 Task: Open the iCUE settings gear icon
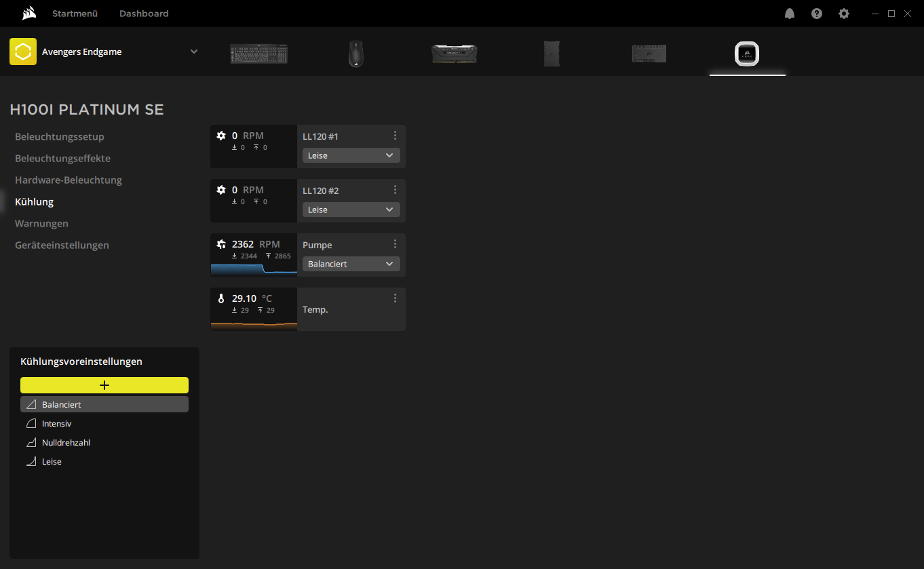pos(844,14)
